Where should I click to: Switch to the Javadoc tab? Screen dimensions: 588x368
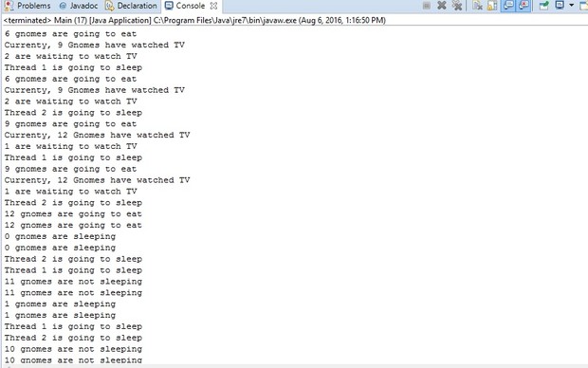(x=79, y=6)
